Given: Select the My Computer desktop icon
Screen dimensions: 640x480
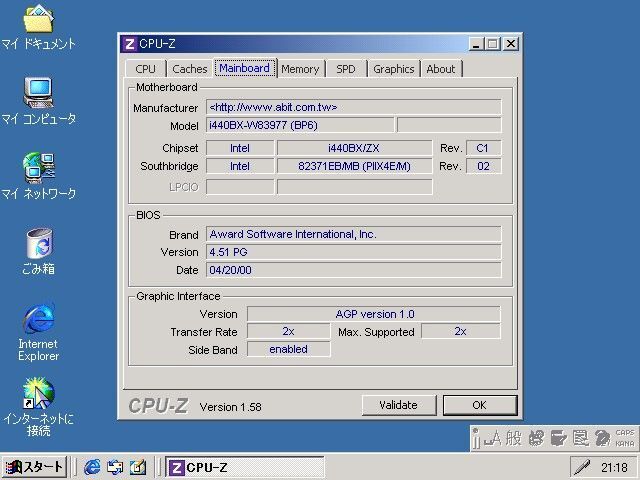Looking at the screenshot, I should [x=38, y=93].
